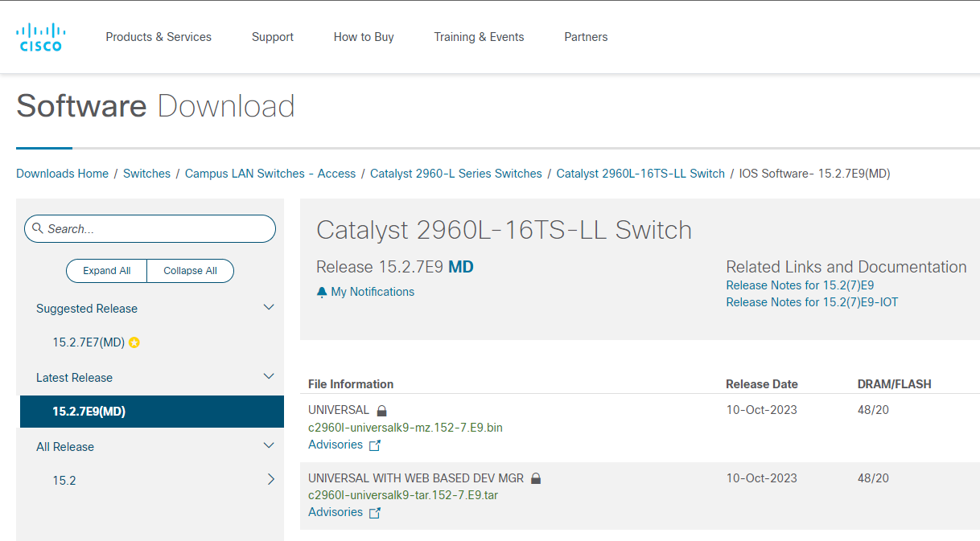Screen dimensions: 980x541
Task: Click the Cisco logo
Action: point(40,37)
